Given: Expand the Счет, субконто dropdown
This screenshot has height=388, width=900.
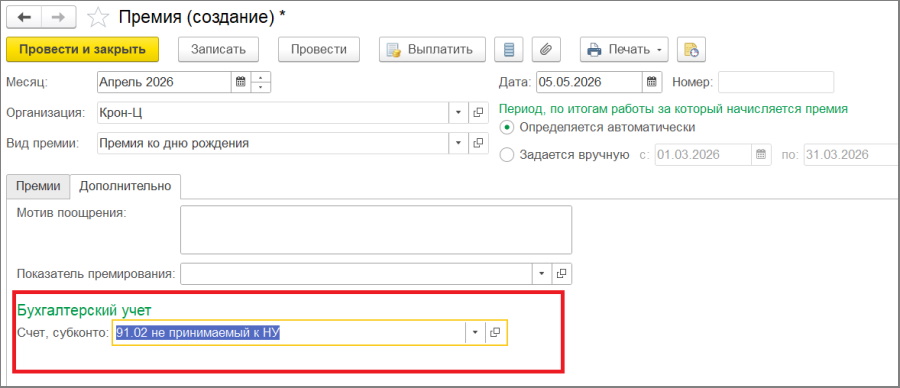Looking at the screenshot, I should [475, 332].
